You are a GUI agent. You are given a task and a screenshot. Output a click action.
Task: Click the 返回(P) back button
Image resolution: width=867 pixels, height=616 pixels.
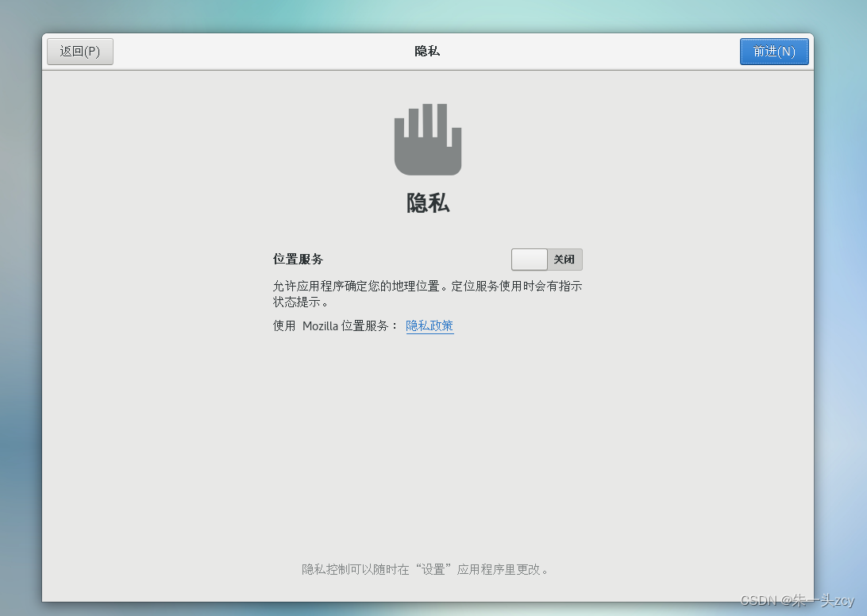tap(80, 52)
